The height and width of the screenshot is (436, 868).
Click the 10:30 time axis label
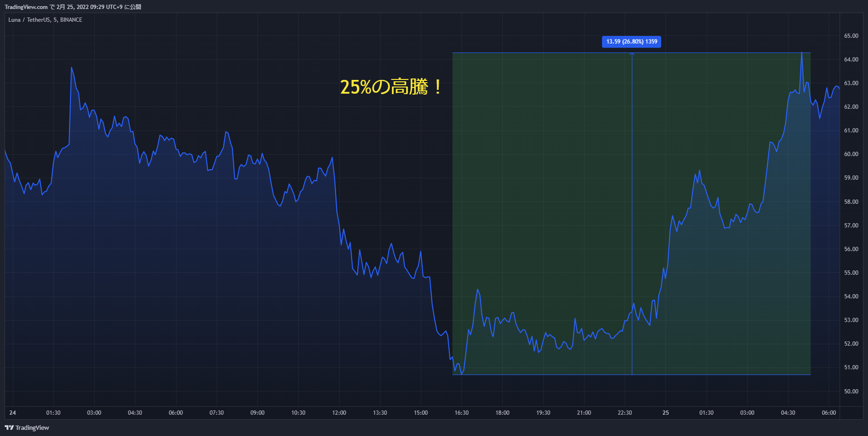298,413
